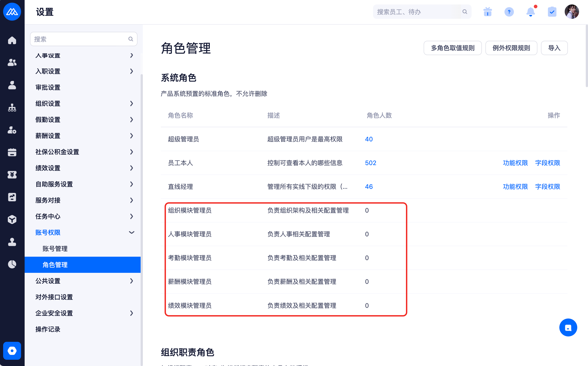Click the 502 role count link
The height and width of the screenshot is (366, 588).
click(x=370, y=163)
